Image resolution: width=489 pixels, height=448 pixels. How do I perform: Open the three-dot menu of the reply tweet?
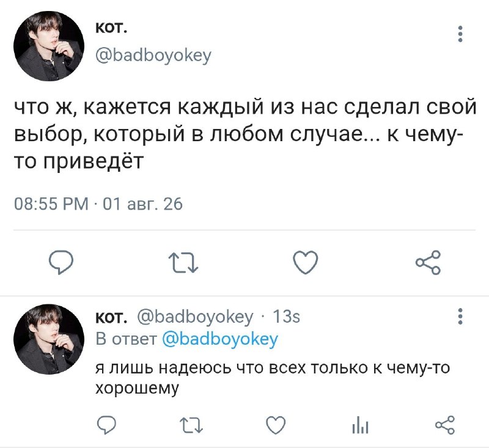point(460,317)
